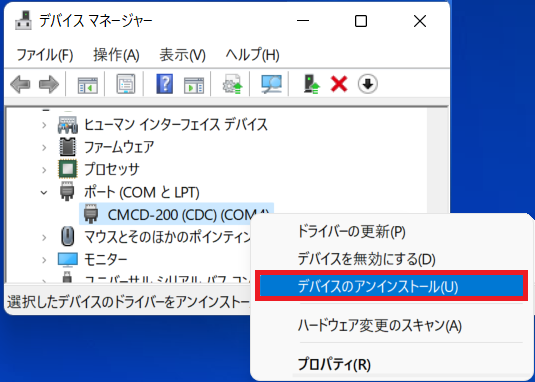This screenshot has width=535, height=382.
Task: Expand the モニター tree node
Action: [x=44, y=260]
